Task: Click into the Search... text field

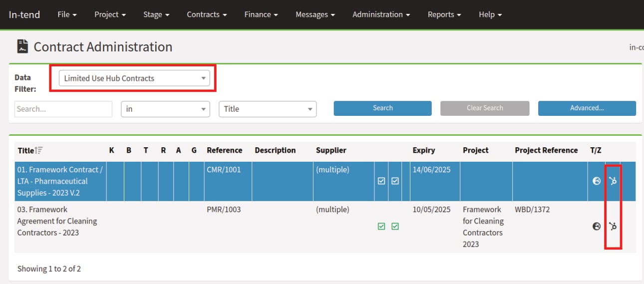Action: click(x=63, y=109)
